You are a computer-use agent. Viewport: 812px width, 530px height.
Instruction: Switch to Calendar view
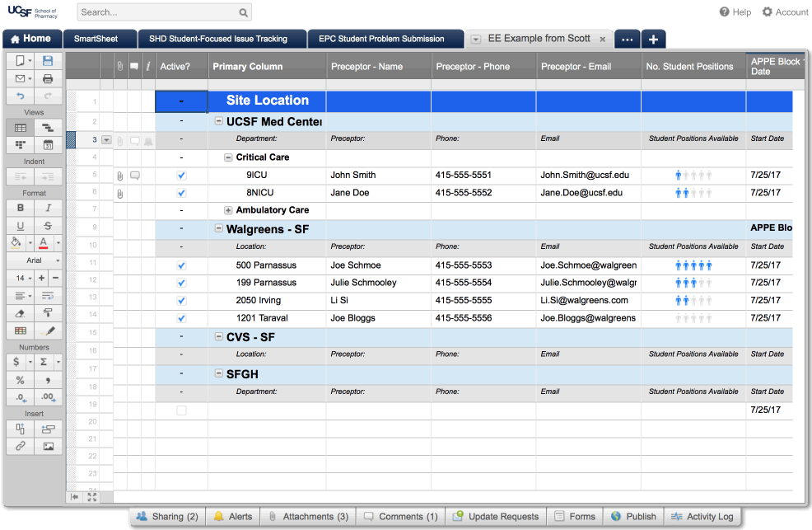pyautogui.click(x=48, y=145)
